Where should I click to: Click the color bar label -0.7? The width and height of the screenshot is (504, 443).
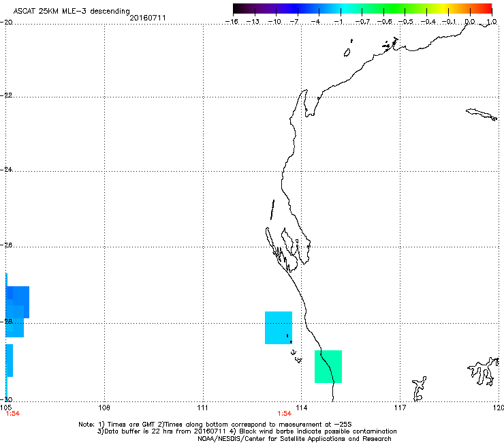coord(362,22)
